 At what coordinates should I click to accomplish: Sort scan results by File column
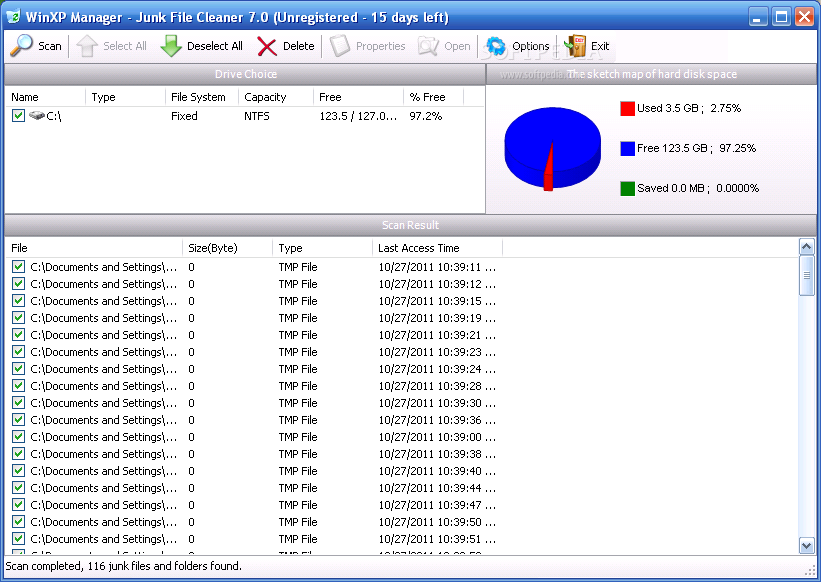point(93,248)
